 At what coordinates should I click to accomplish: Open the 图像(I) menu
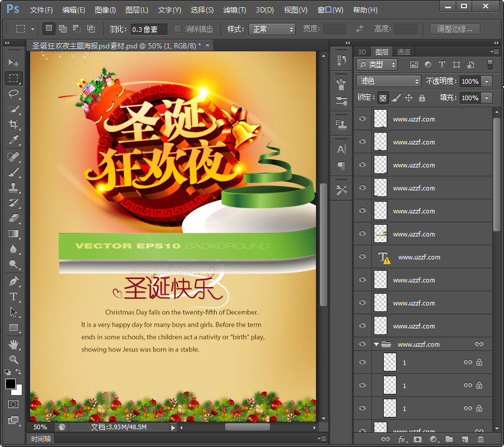pos(105,10)
